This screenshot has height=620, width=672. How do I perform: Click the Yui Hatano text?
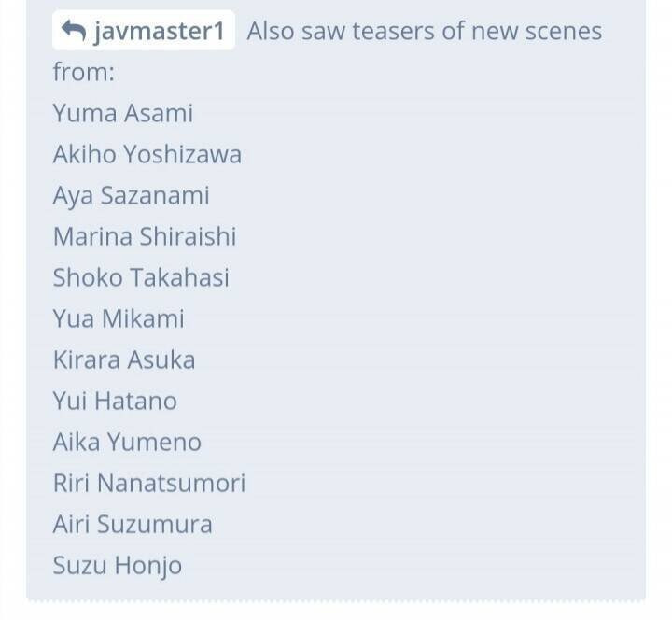click(115, 401)
